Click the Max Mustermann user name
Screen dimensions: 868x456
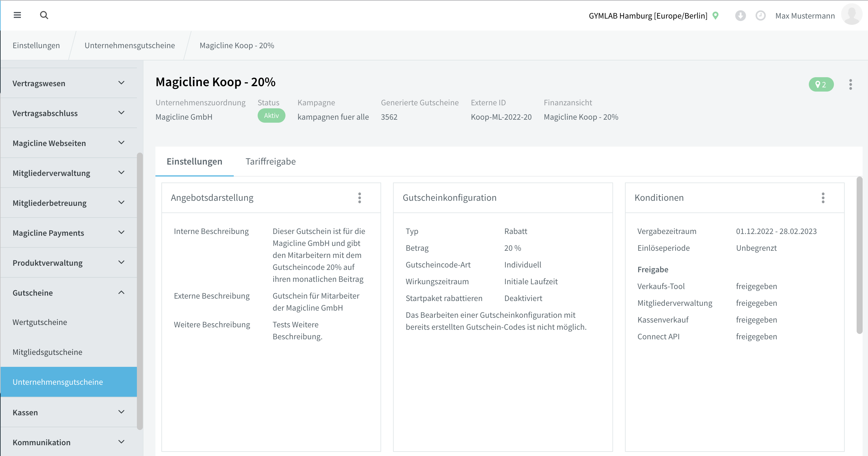point(805,16)
